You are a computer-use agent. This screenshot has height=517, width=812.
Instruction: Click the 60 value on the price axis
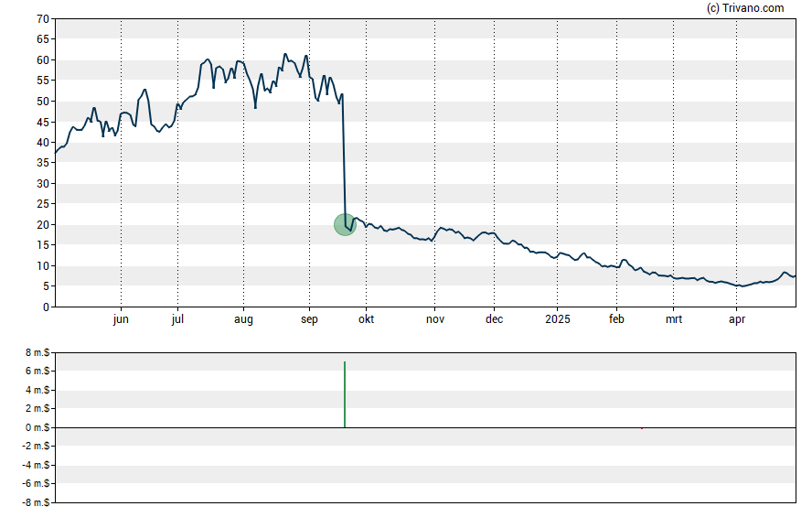[43, 60]
